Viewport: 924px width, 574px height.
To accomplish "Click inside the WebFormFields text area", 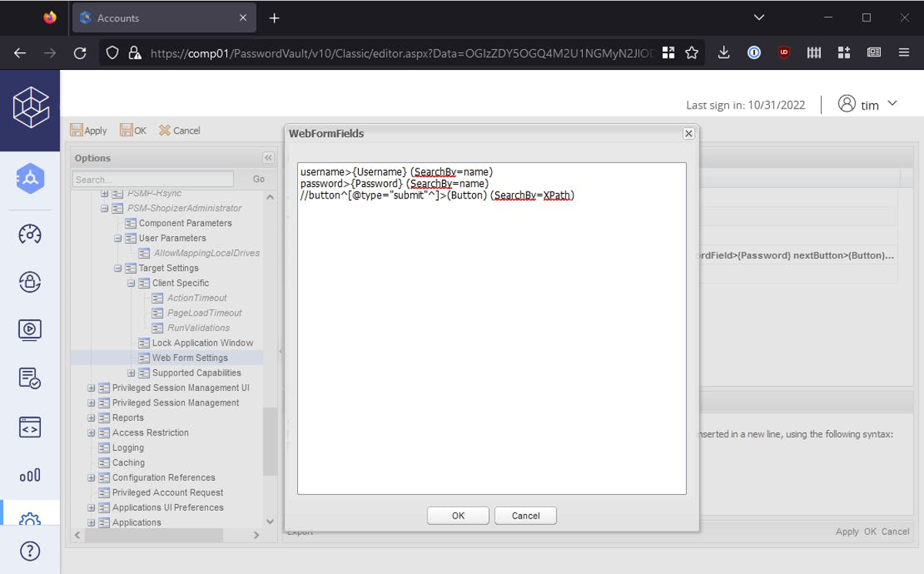I will pos(491,346).
